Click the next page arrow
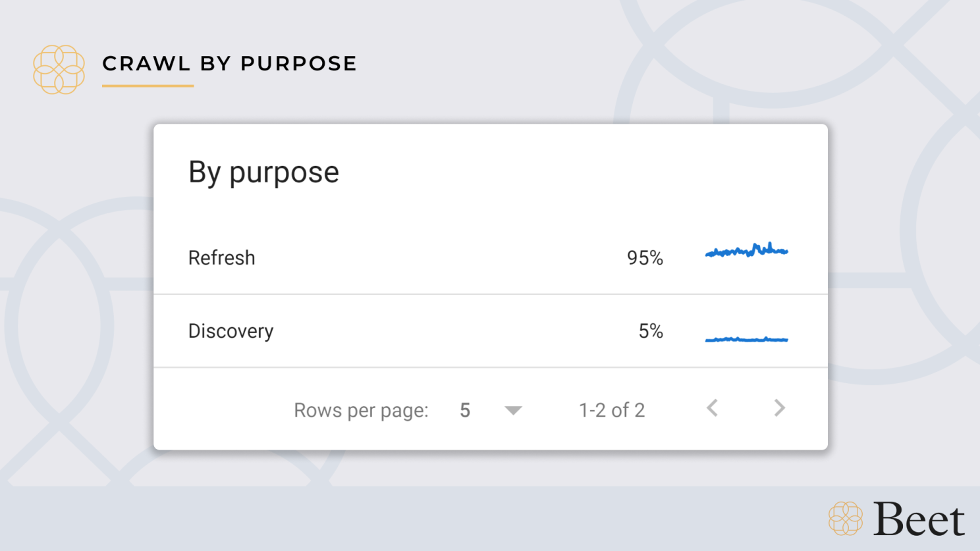980x551 pixels. pyautogui.click(x=779, y=408)
